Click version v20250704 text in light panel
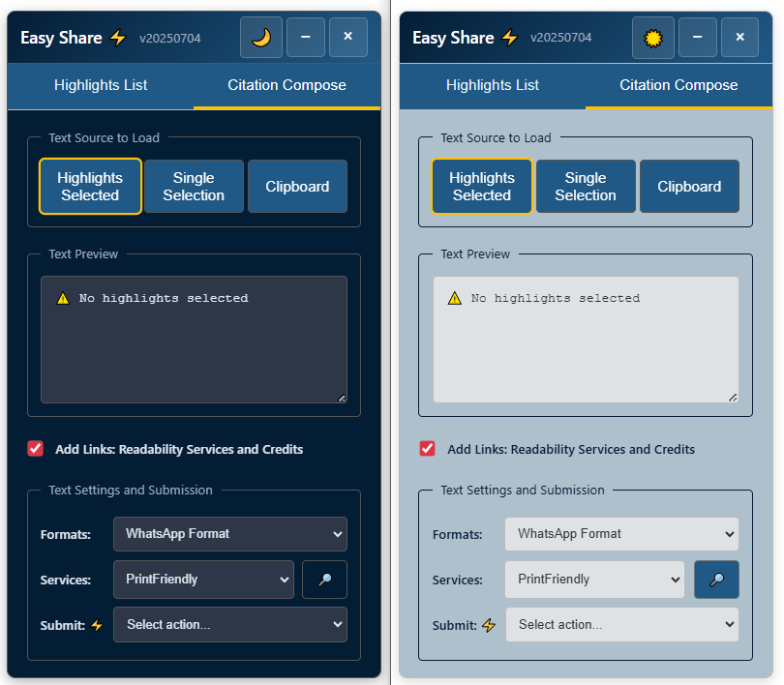This screenshot has height=685, width=784. coord(561,38)
